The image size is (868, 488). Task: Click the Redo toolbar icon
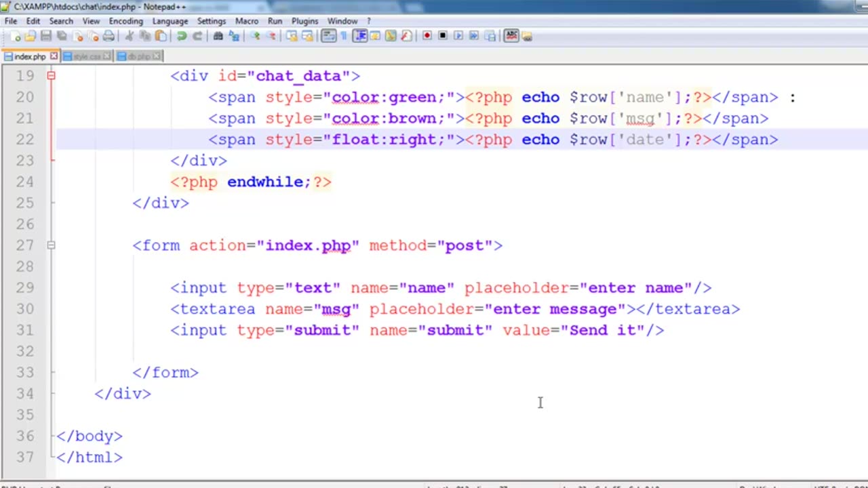pyautogui.click(x=197, y=36)
